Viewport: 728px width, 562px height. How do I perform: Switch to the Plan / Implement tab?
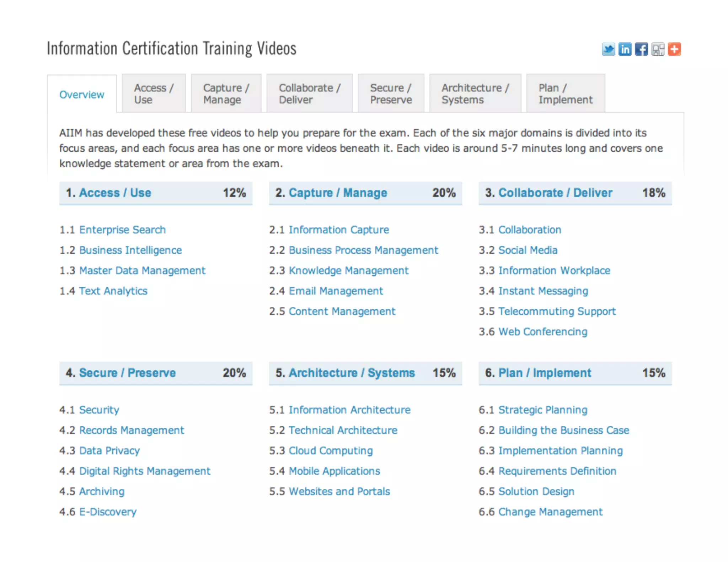(565, 93)
